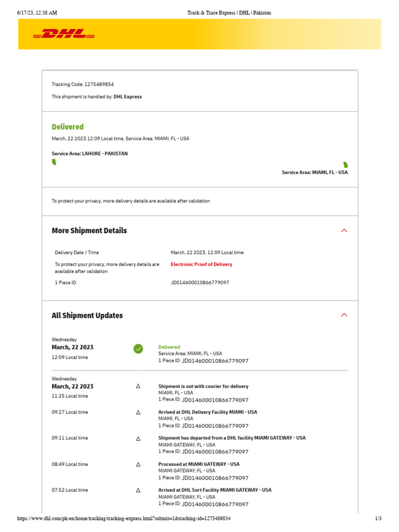Click the green Delivered status in updates list
The image size is (399, 532).
click(x=169, y=347)
